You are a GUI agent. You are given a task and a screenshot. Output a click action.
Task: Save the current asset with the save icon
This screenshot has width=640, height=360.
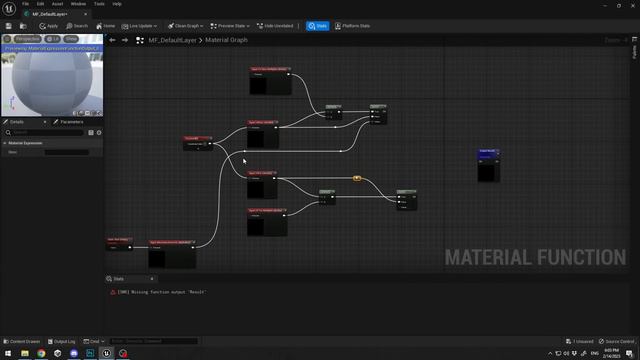point(9,26)
